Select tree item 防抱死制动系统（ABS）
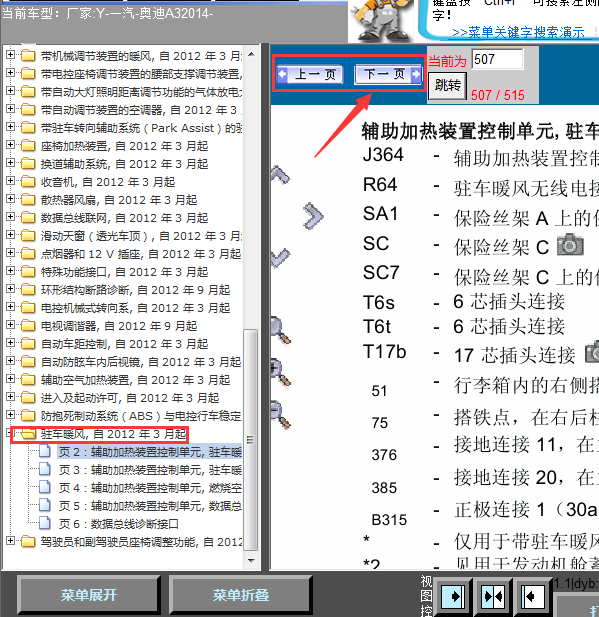599x617 pixels. pos(141,416)
